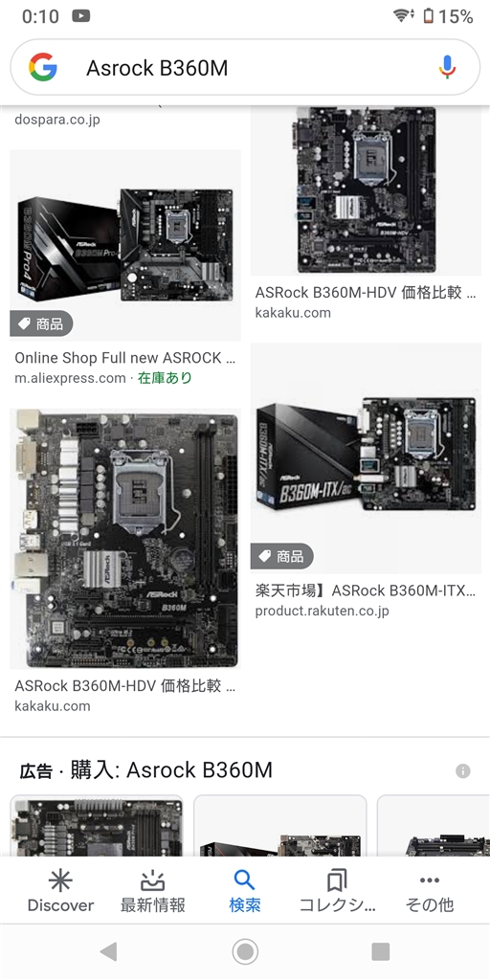Tap the Google logo in search bar
This screenshot has width=490, height=980.
[43, 67]
